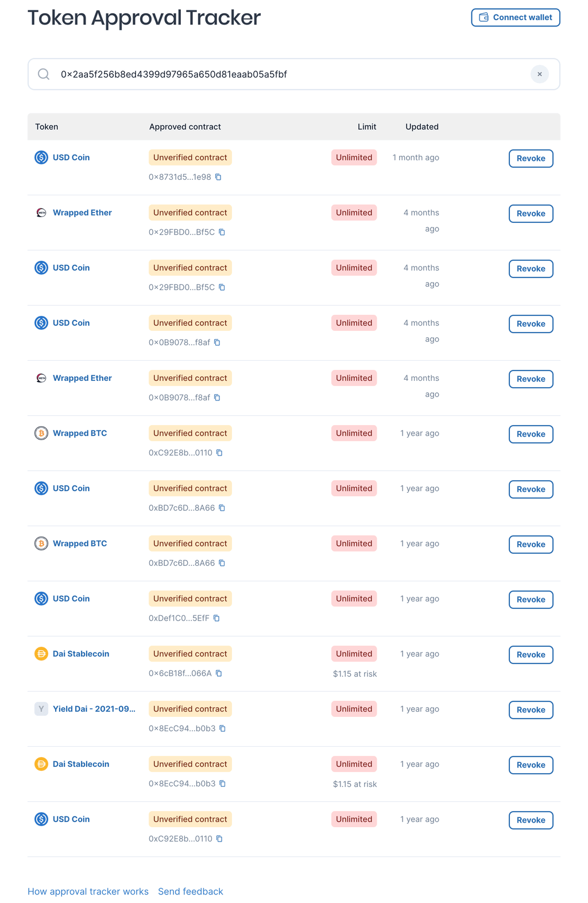This screenshot has height=903, width=588.
Task: Click the Yield Dai placeholder icon
Action: (x=41, y=709)
